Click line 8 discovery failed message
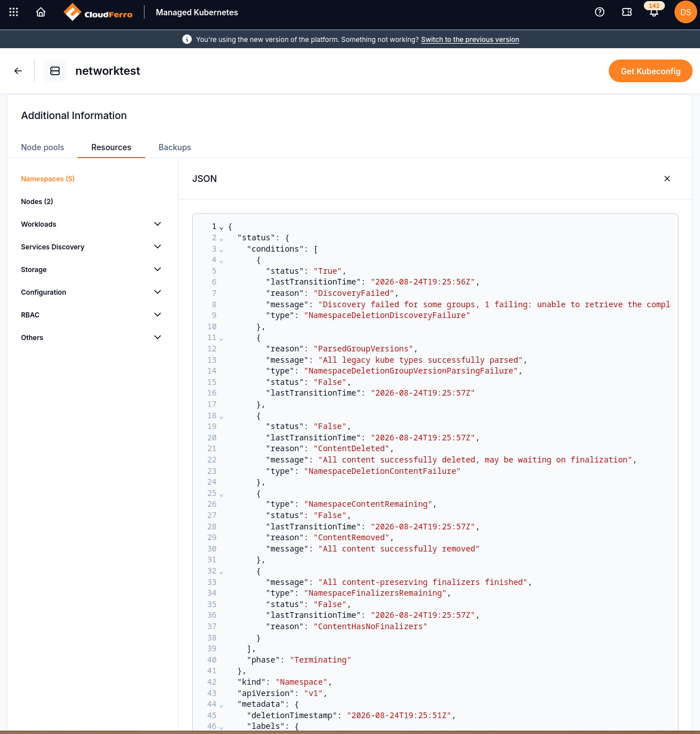Screen dimensions: 700x734 pyautogui.click(x=494, y=304)
